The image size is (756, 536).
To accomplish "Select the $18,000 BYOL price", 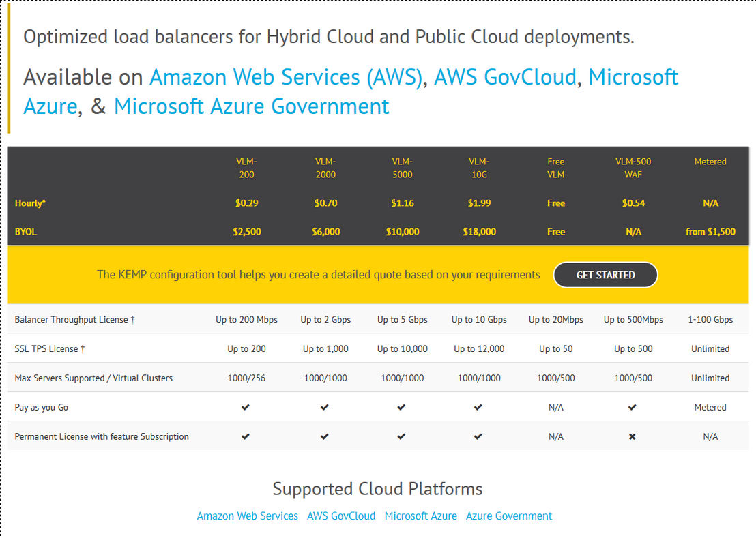I will [x=479, y=232].
